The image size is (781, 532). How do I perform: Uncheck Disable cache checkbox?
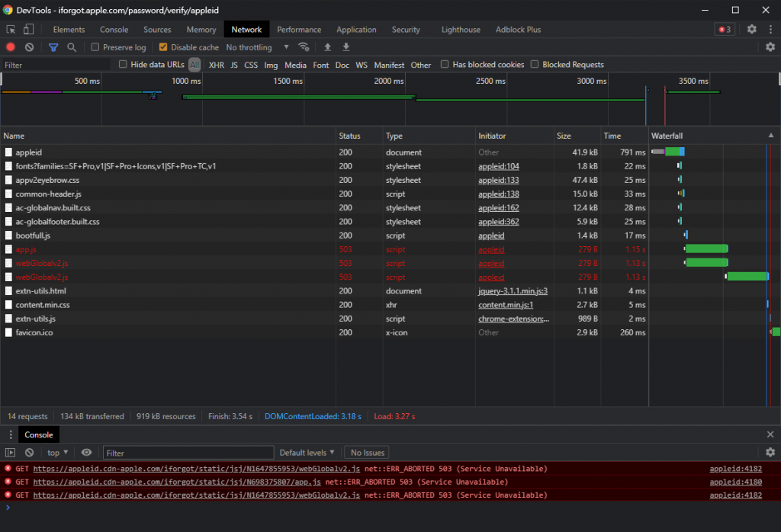pos(163,47)
